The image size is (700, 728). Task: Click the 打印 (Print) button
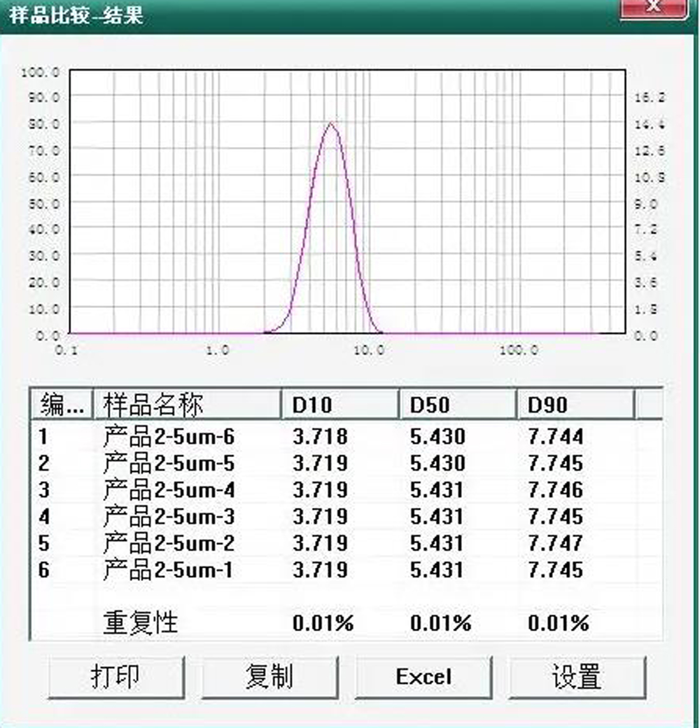coord(116,677)
